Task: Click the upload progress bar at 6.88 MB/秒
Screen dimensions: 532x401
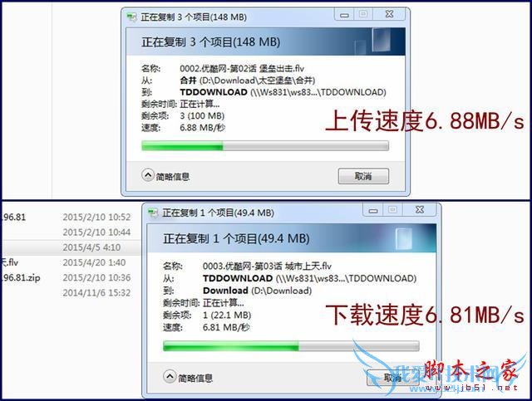Action: pos(265,146)
